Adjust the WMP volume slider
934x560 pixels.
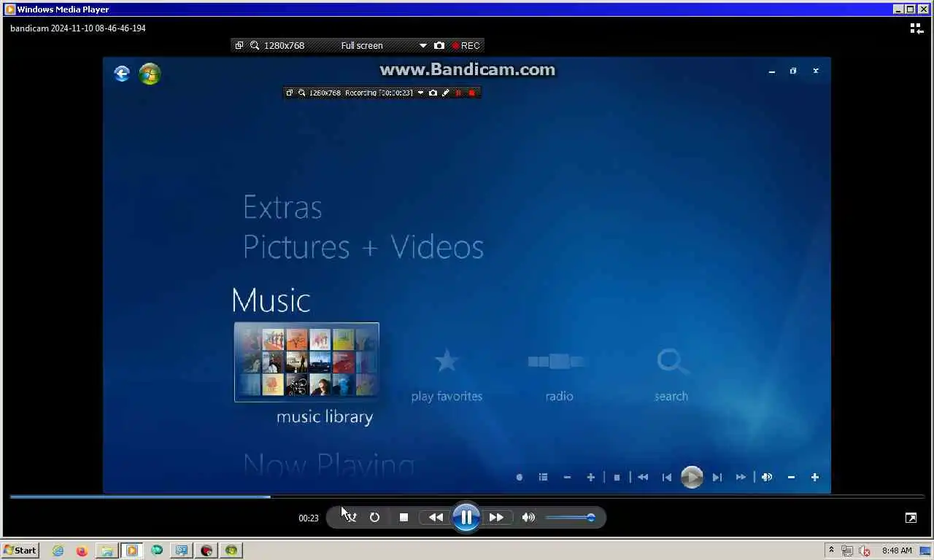tap(570, 518)
